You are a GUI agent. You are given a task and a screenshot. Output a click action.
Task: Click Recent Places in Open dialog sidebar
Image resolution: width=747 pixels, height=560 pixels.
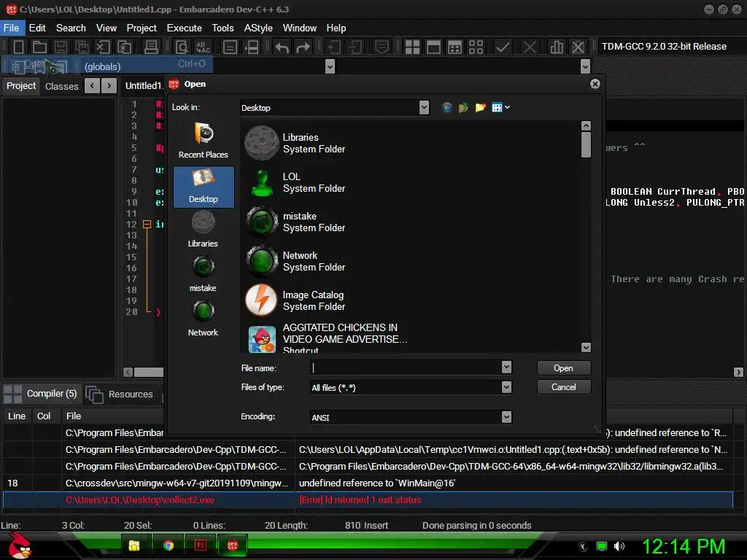coord(204,141)
